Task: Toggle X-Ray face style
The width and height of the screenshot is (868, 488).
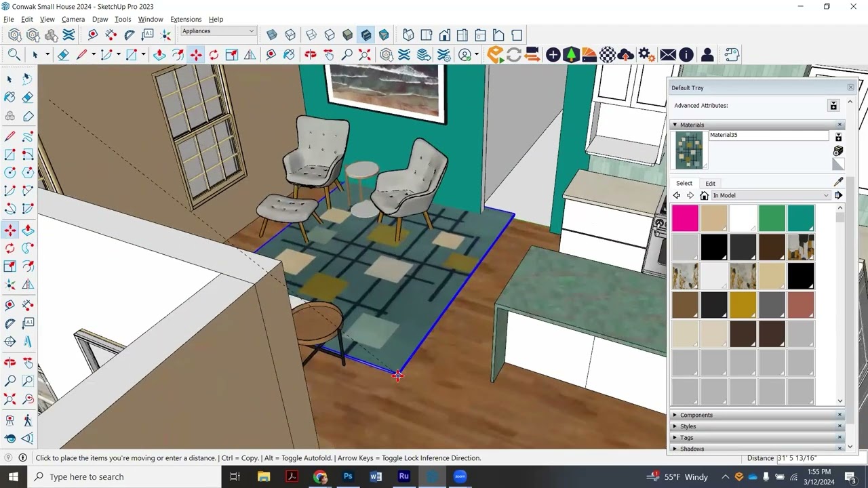Action: pos(272,35)
